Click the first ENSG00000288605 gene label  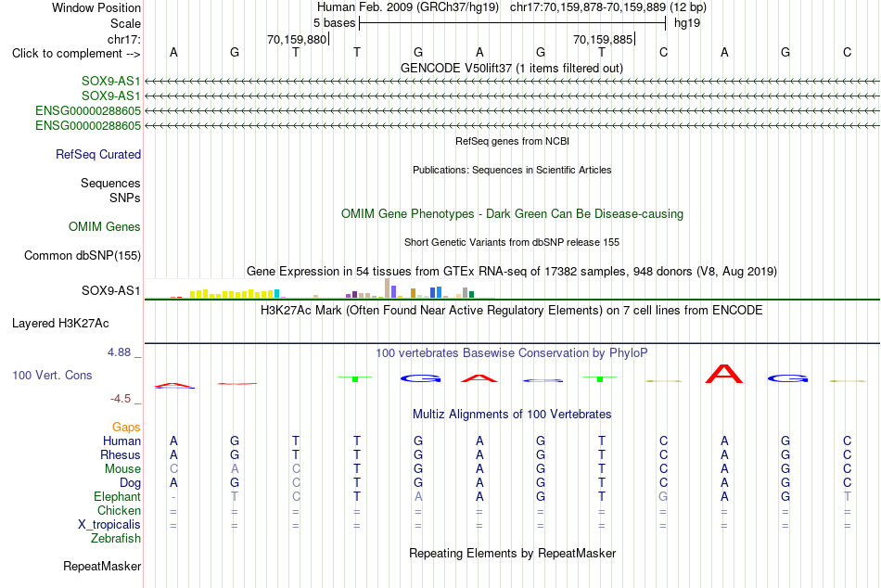point(88,110)
